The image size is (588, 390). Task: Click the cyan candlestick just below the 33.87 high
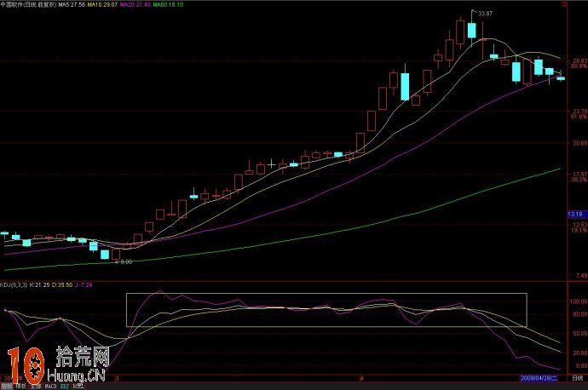(472, 30)
